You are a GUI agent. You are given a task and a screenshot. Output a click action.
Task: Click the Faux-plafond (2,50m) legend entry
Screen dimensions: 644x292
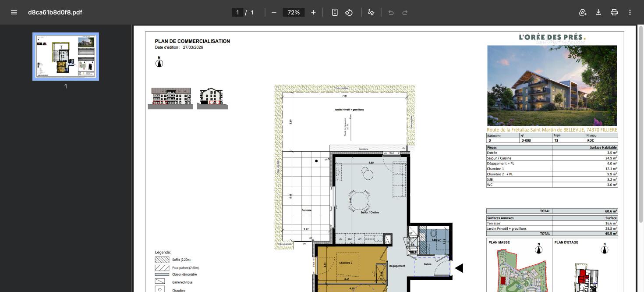click(185, 267)
